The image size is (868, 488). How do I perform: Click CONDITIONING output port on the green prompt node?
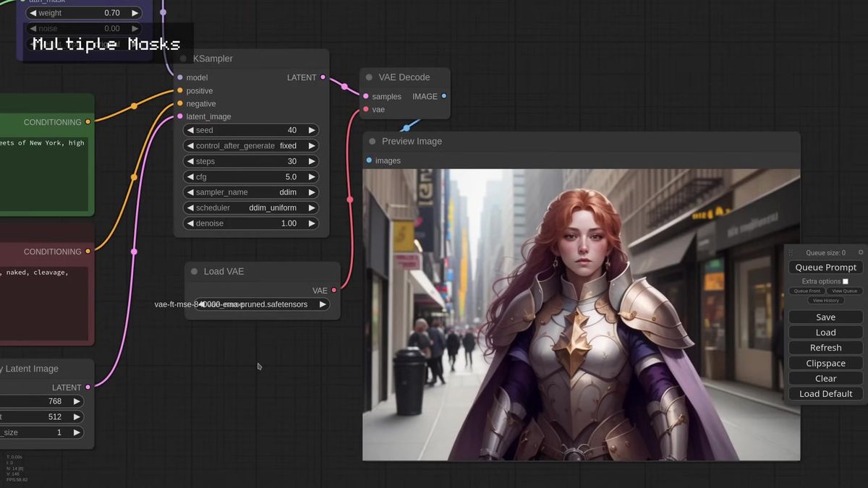tap(88, 122)
